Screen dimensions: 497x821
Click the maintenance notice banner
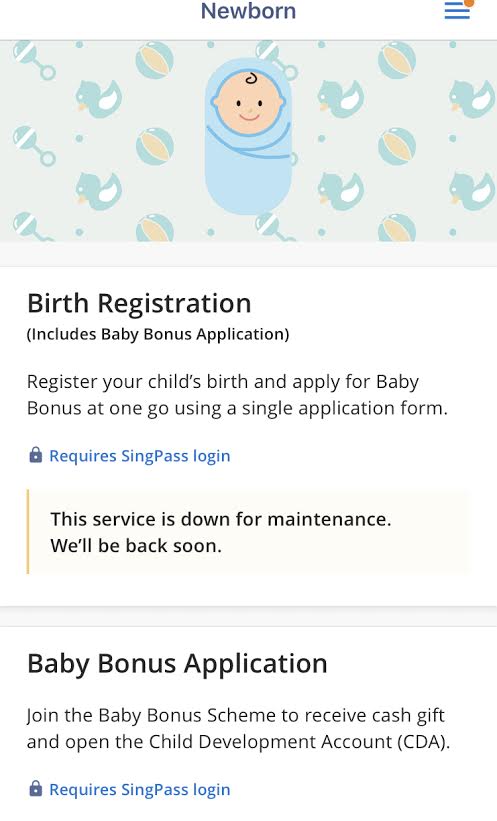(x=248, y=532)
